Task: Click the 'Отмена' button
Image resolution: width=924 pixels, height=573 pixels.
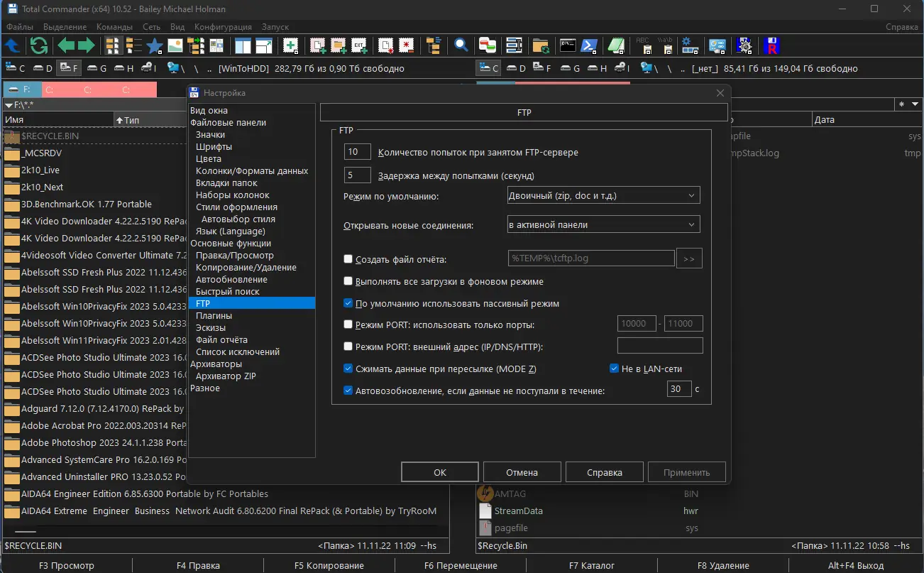Action: (522, 472)
